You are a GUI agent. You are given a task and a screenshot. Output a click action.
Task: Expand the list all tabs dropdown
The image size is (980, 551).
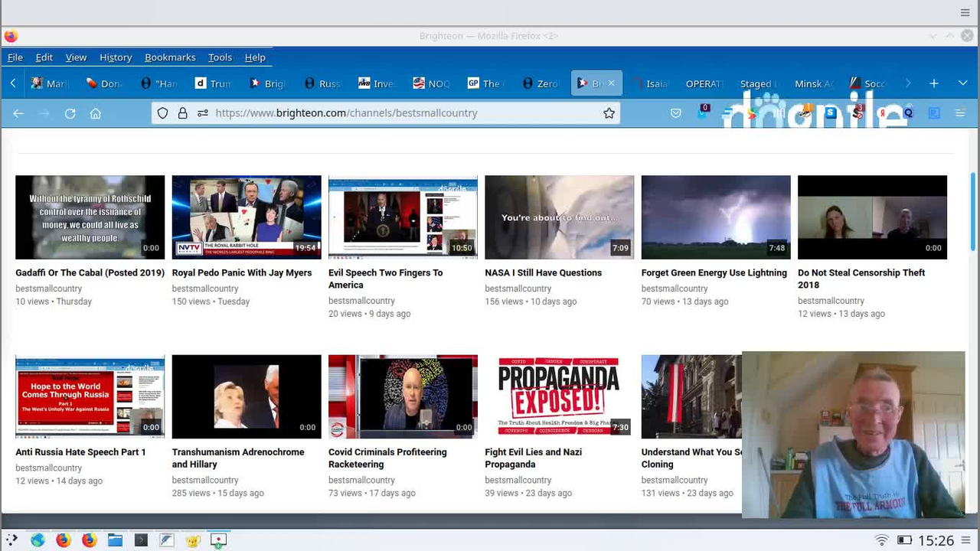[x=962, y=83]
